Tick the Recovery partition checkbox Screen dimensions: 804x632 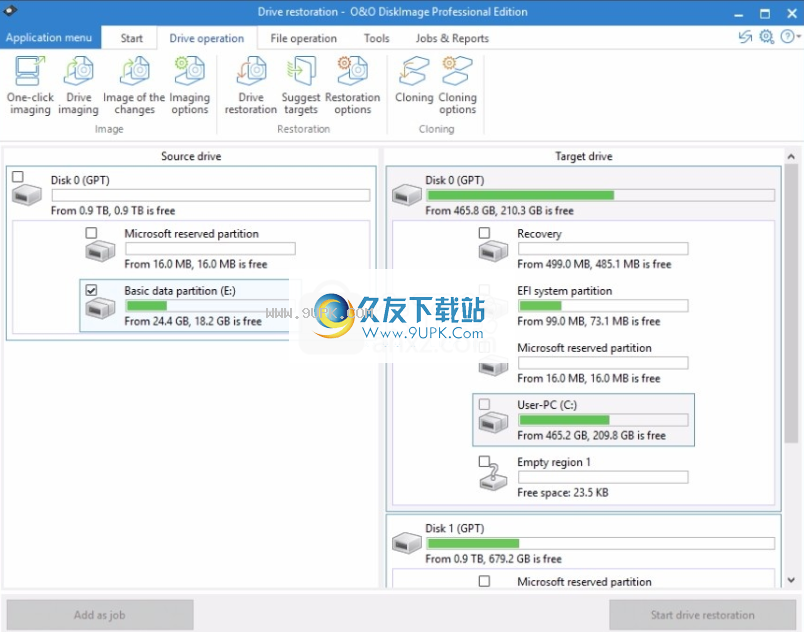point(484,233)
